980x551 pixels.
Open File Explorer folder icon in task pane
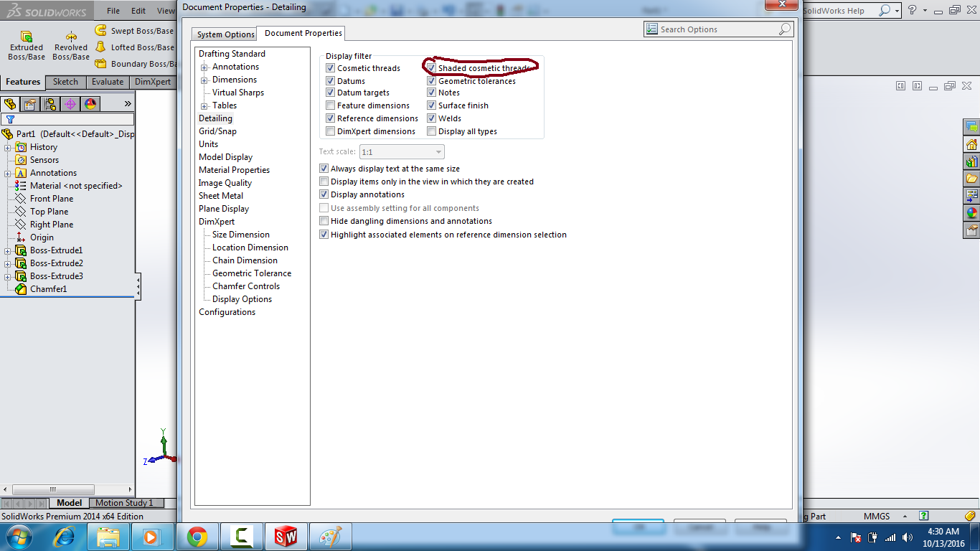972,179
